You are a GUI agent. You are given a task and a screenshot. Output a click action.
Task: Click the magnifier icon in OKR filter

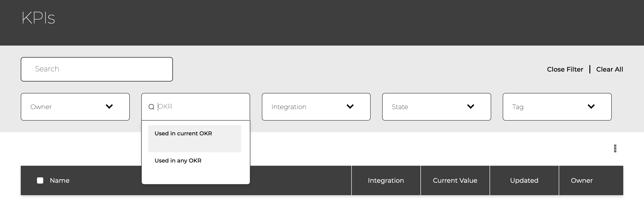pyautogui.click(x=151, y=107)
